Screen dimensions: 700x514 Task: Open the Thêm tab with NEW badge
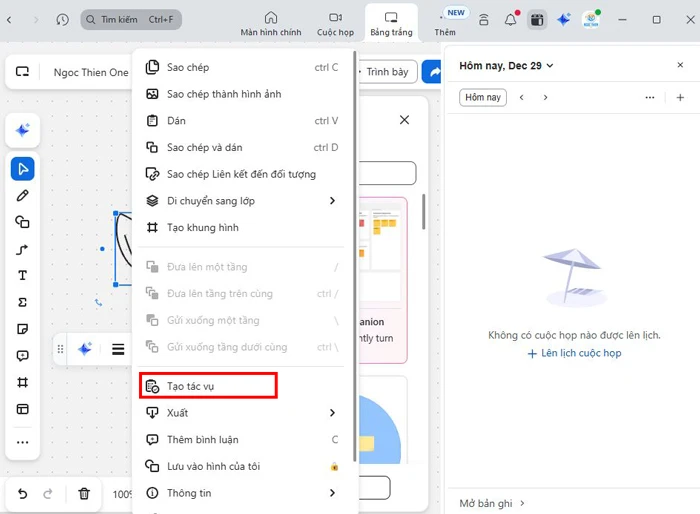[445, 24]
